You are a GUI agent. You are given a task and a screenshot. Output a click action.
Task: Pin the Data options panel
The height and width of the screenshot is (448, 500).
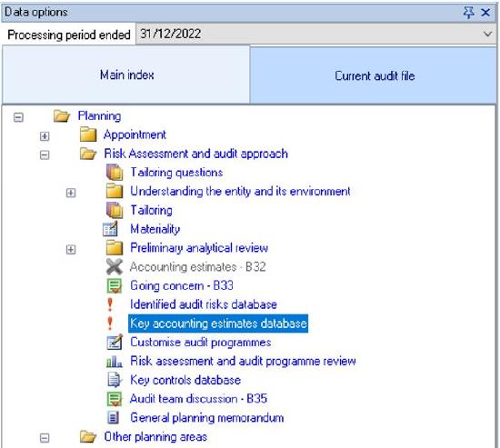coord(469,13)
